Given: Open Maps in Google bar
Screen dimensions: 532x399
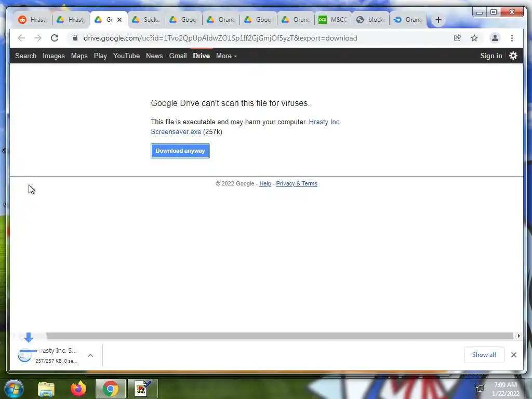Looking at the screenshot, I should click(79, 56).
